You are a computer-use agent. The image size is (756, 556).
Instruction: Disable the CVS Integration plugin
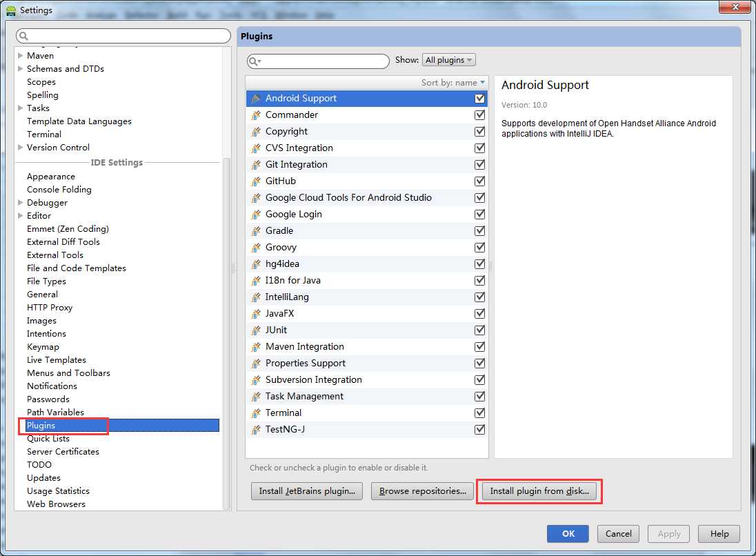(479, 148)
